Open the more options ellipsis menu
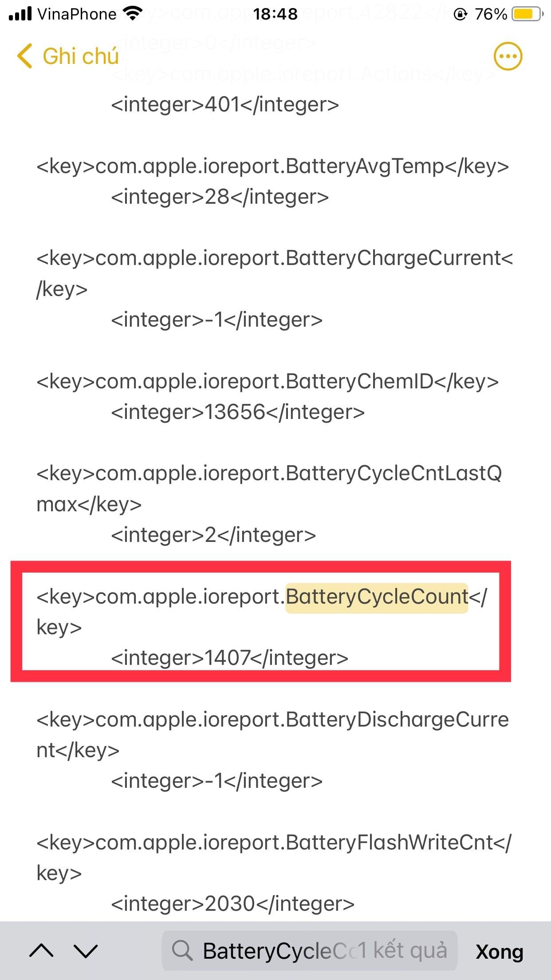Viewport: 551px width, 980px height. [508, 56]
